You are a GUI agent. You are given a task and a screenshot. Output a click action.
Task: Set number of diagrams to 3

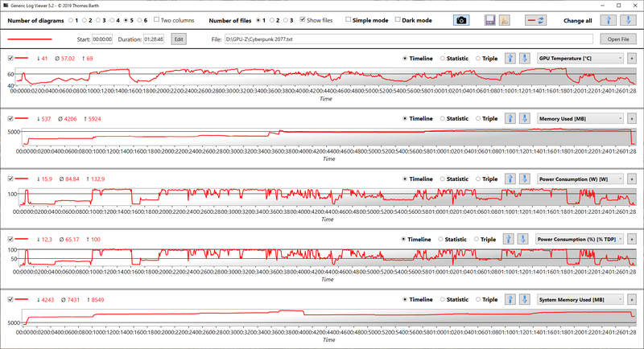tap(98, 20)
